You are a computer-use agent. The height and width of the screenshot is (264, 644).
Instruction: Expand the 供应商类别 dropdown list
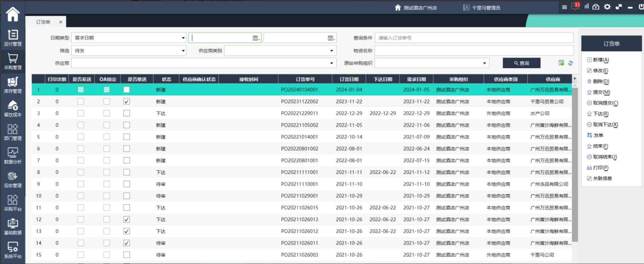[x=331, y=51]
